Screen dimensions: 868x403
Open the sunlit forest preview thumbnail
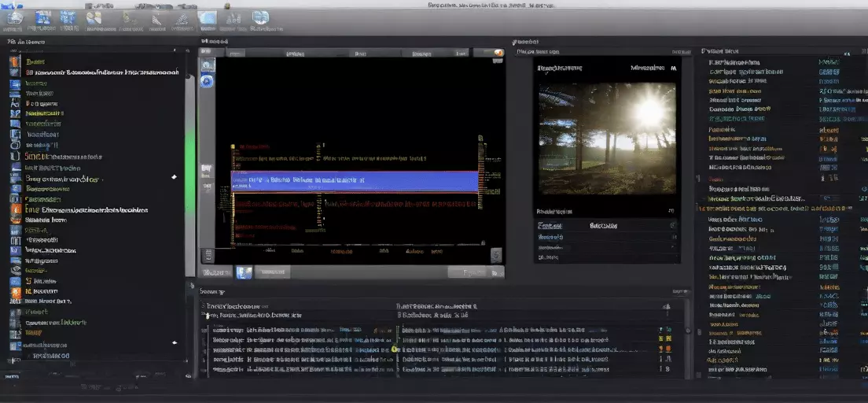click(x=607, y=139)
